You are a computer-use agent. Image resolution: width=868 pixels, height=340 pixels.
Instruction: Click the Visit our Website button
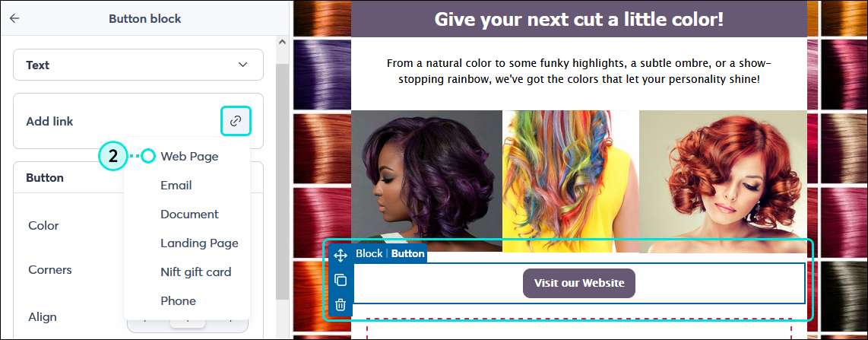(579, 283)
